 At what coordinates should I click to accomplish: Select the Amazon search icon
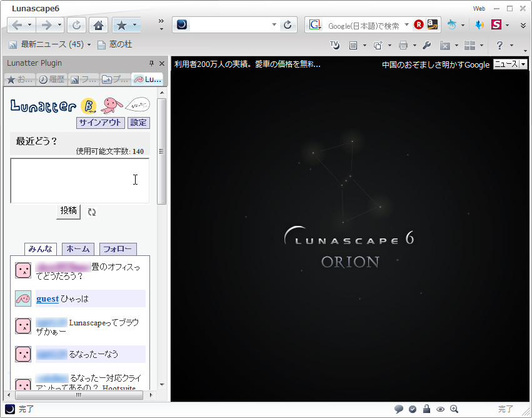(x=432, y=25)
